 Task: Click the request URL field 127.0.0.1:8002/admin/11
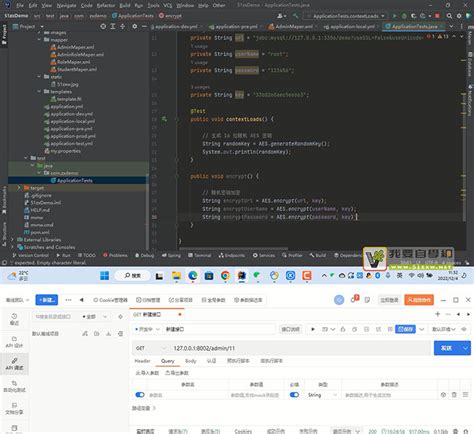point(300,348)
